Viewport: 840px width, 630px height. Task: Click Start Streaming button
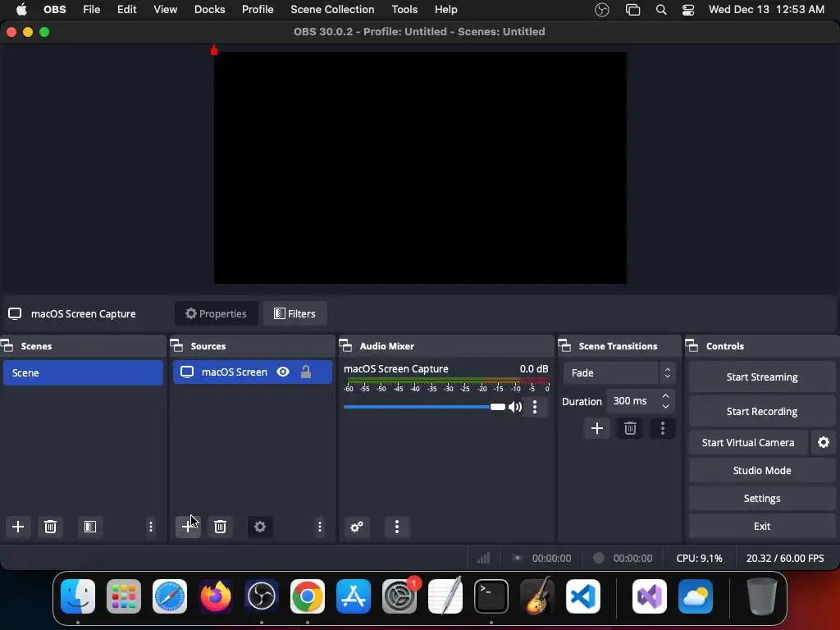click(762, 377)
